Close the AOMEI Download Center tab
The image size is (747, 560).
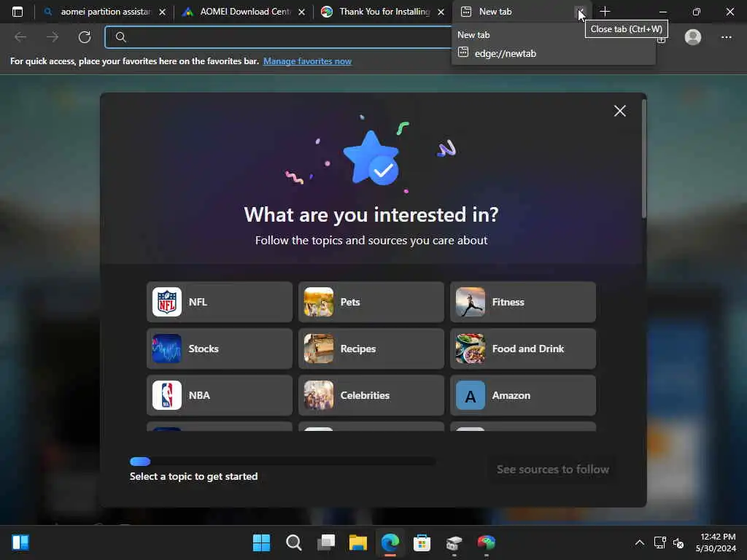[301, 12]
